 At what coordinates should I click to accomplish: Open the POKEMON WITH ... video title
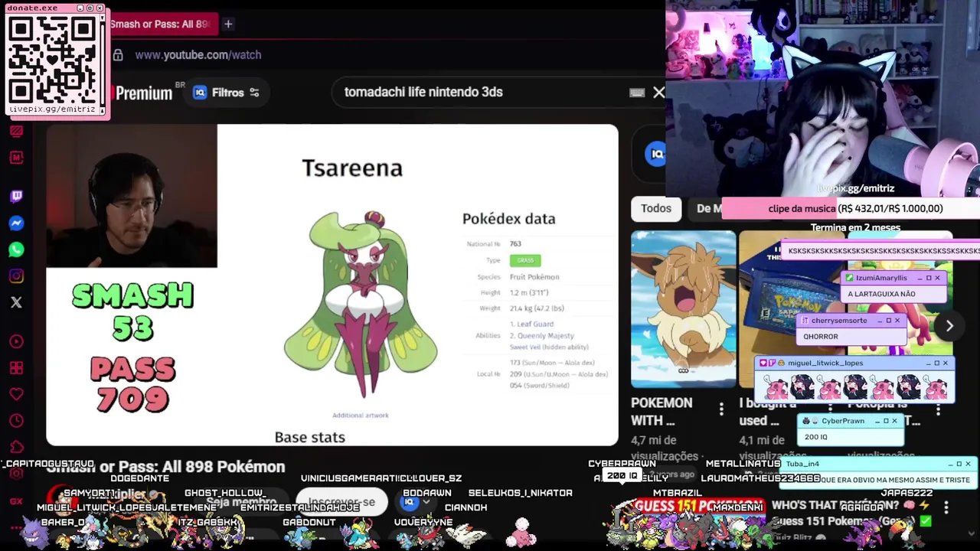click(661, 411)
